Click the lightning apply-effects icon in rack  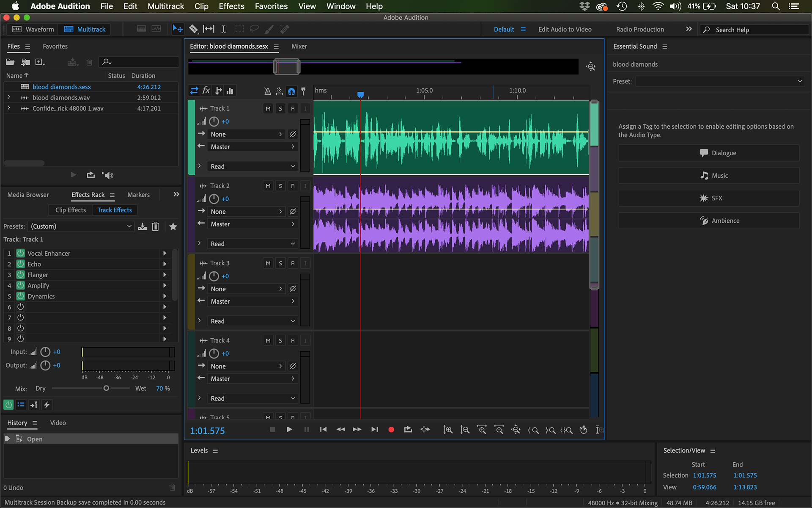tap(47, 405)
